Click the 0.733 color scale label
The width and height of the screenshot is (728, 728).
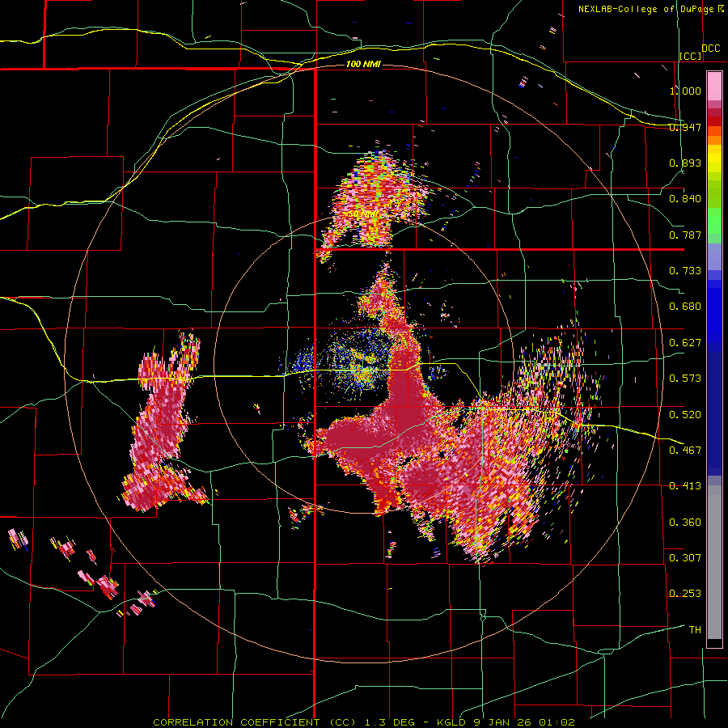coord(685,271)
